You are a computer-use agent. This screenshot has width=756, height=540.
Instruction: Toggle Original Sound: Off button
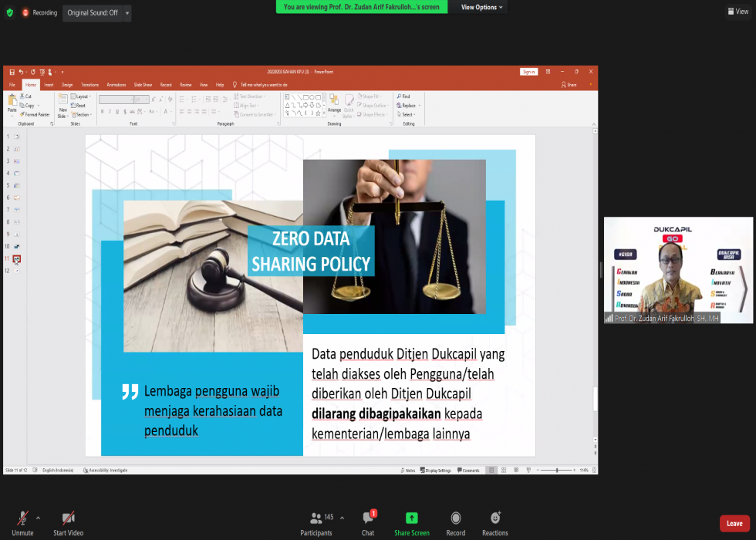tap(93, 13)
